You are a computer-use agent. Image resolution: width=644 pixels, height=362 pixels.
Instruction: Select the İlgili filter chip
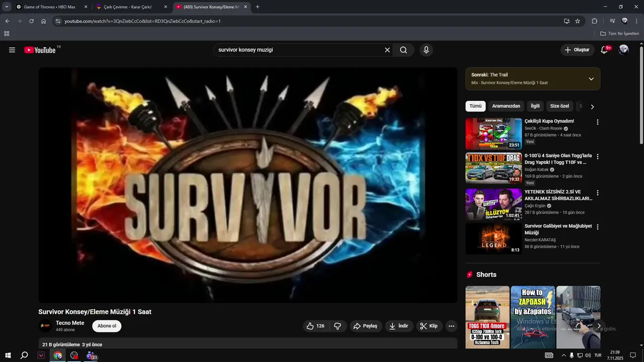pos(535,106)
